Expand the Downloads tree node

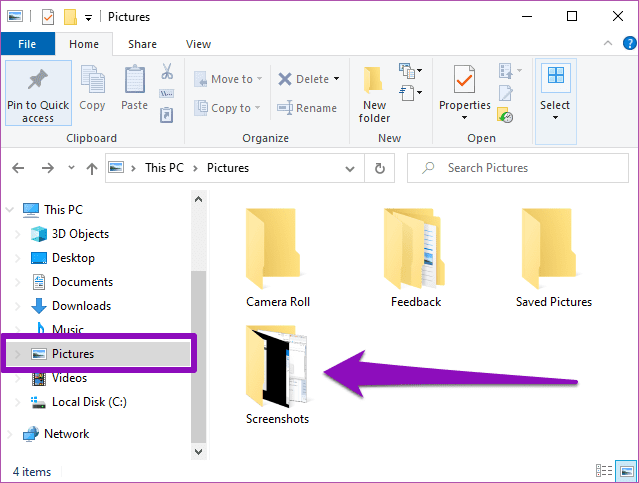(18, 306)
